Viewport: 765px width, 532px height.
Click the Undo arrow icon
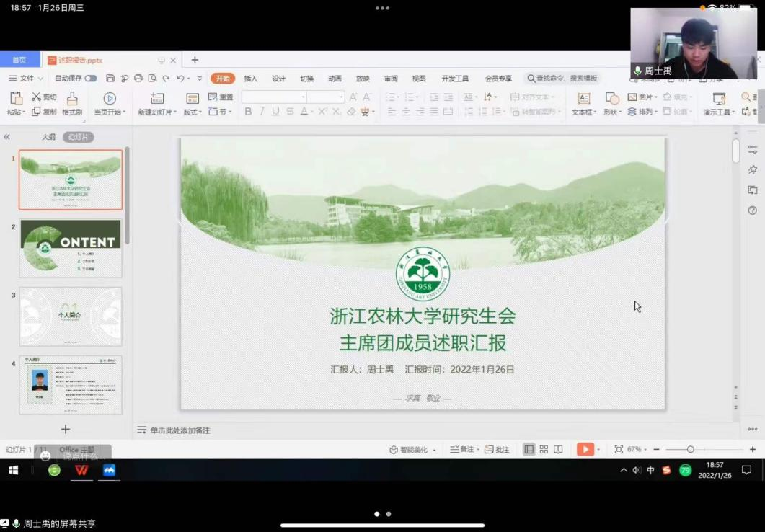pos(181,78)
